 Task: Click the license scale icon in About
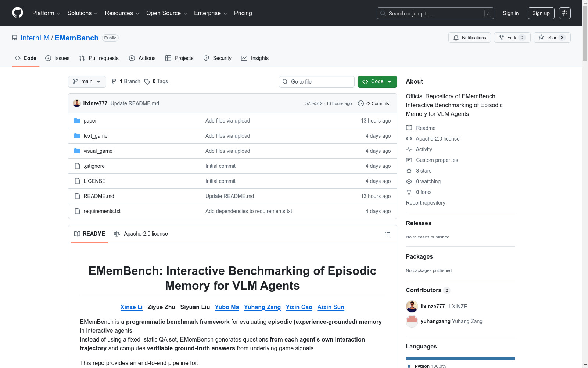(x=409, y=139)
